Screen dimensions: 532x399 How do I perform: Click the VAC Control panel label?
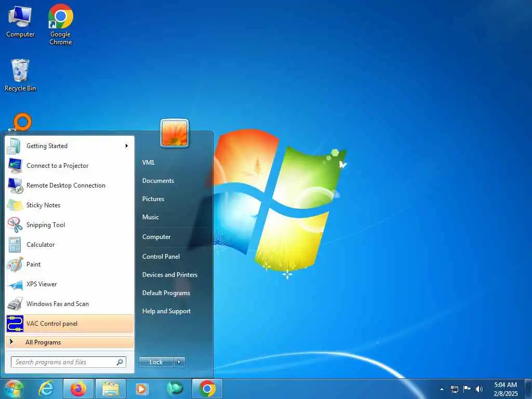coord(52,324)
